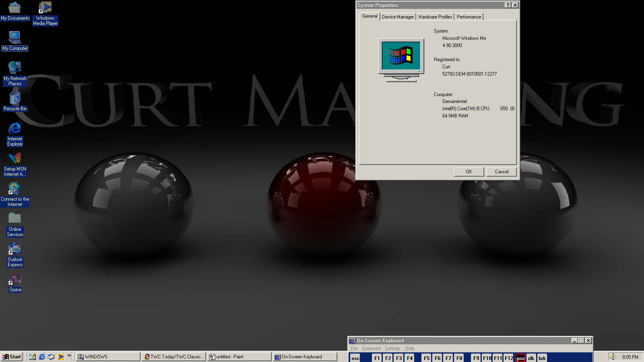
Task: Expand the quick launch overflow chevron
Action: (69, 356)
